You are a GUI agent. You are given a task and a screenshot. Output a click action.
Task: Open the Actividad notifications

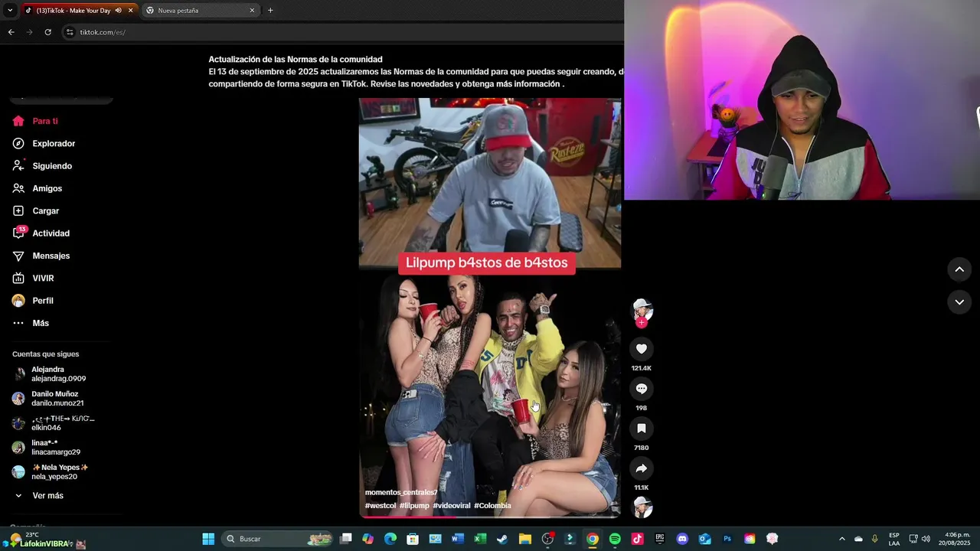pyautogui.click(x=41, y=233)
